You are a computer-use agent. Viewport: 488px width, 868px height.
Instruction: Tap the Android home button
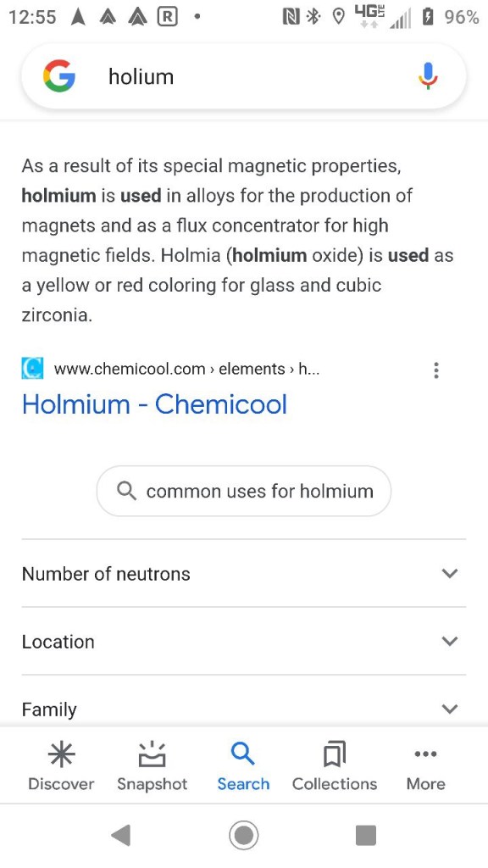(x=243, y=835)
